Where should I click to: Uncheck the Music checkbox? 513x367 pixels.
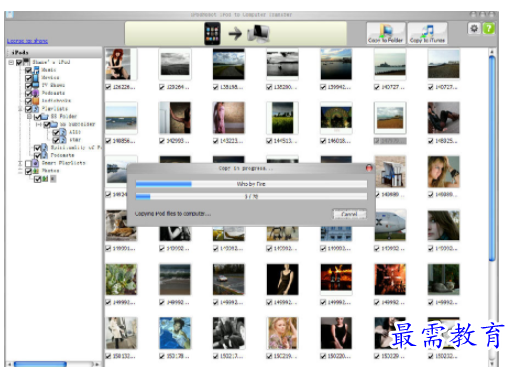pos(28,70)
